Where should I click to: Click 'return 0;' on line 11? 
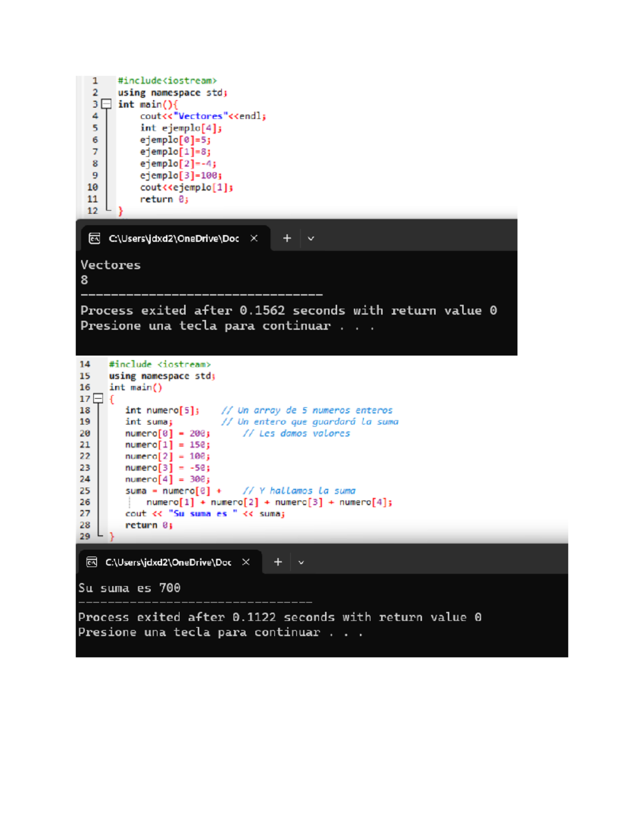164,199
